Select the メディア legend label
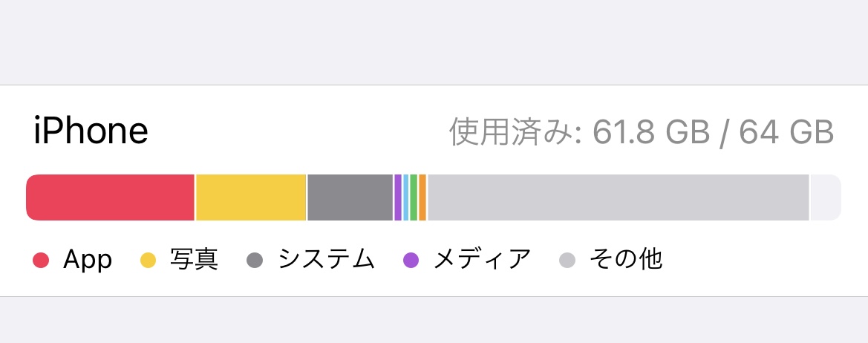The height and width of the screenshot is (343, 868). click(483, 260)
